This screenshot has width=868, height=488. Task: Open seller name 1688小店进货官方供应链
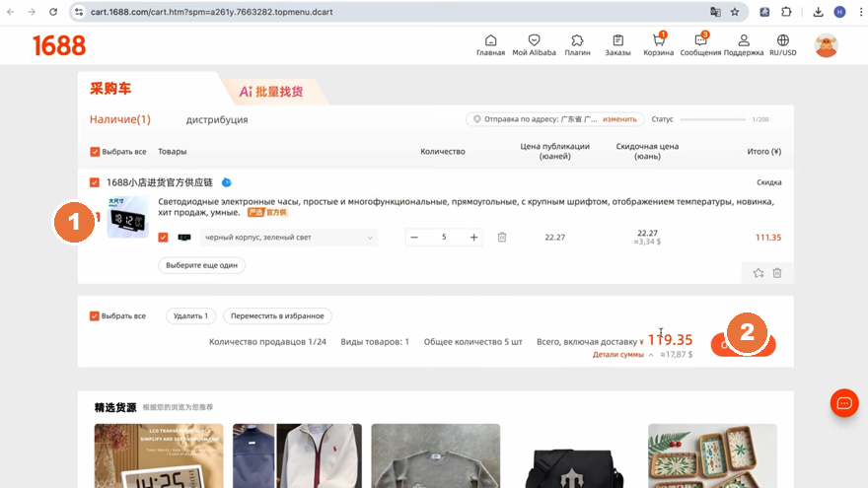(160, 182)
